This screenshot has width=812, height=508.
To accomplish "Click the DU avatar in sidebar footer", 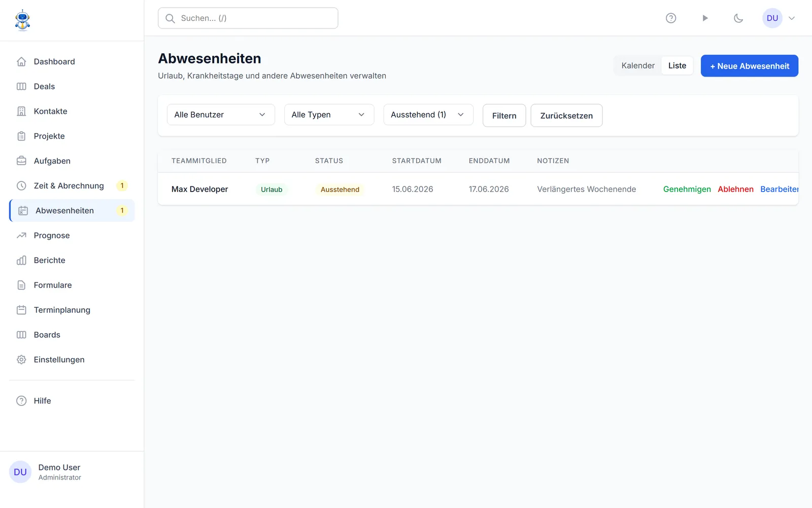I will pyautogui.click(x=20, y=472).
